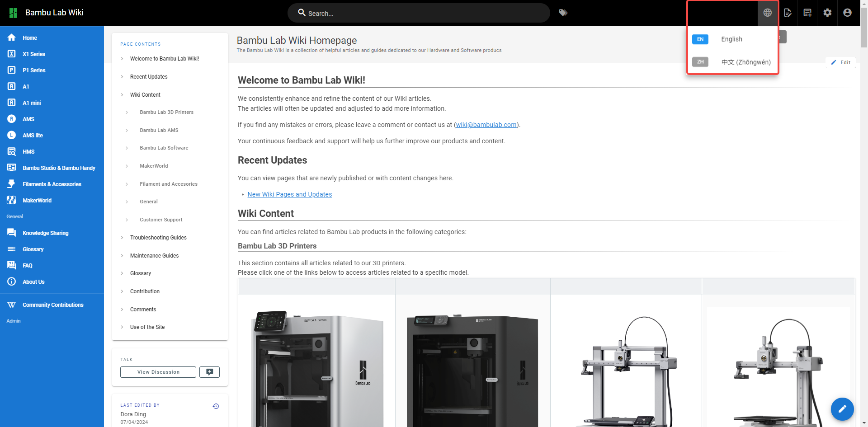Jump to MakerWorld in page contents
This screenshot has height=427, width=868.
point(154,166)
